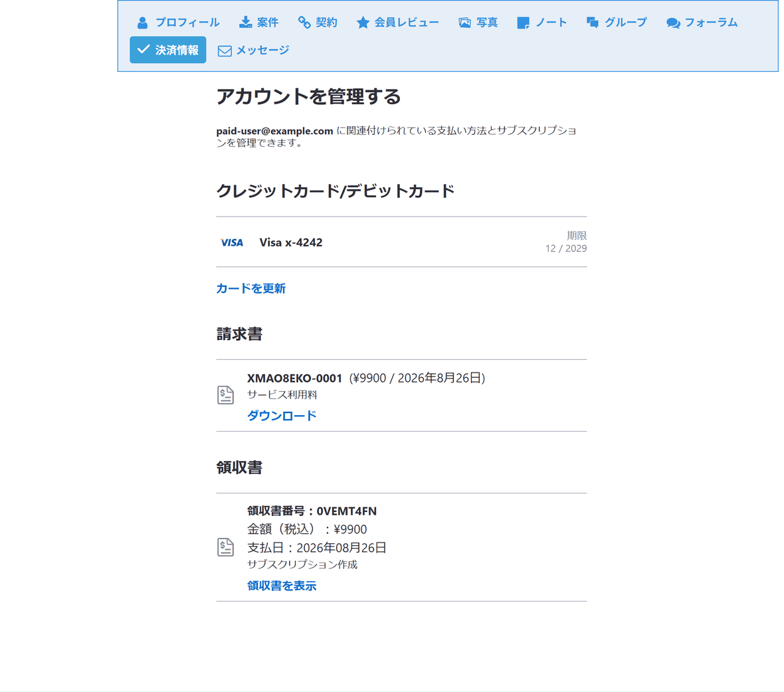The width and height of the screenshot is (784, 692).
Task: Click the paid-user@example.com email text
Action: 274,131
